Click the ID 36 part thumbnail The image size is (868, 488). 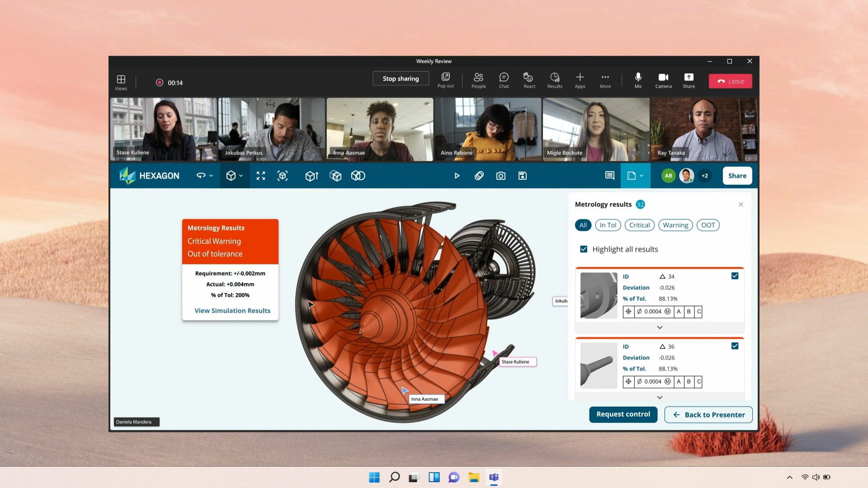click(x=599, y=366)
